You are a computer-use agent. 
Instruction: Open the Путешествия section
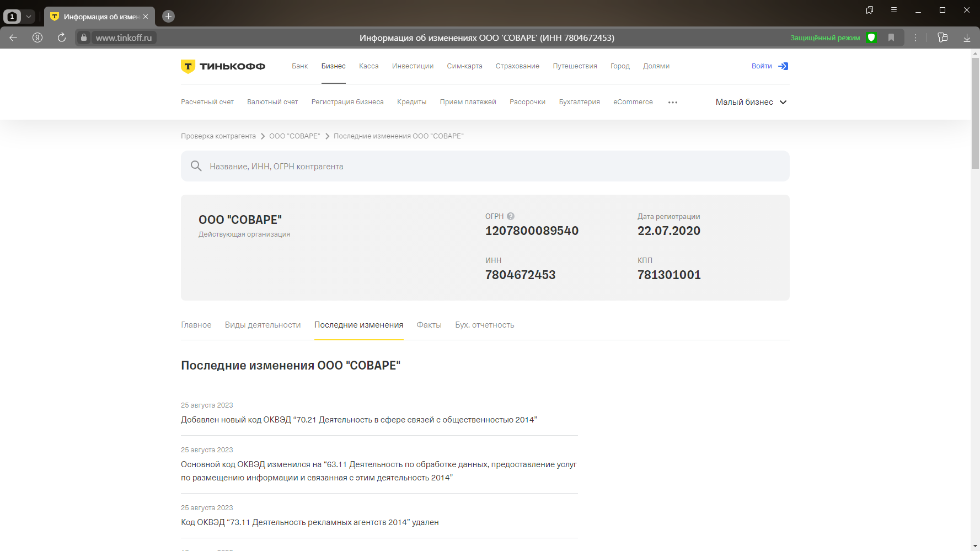pos(575,66)
